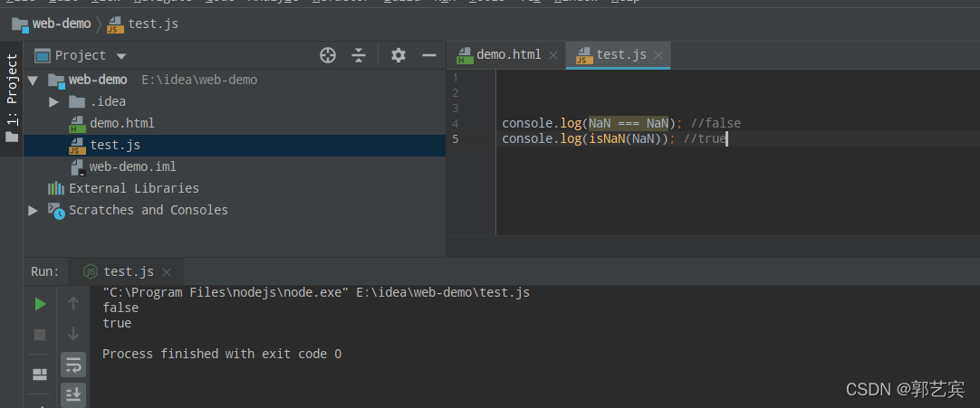Jump down the stack trace with down arrow
Viewport: 980px width, 408px height.
(73, 334)
